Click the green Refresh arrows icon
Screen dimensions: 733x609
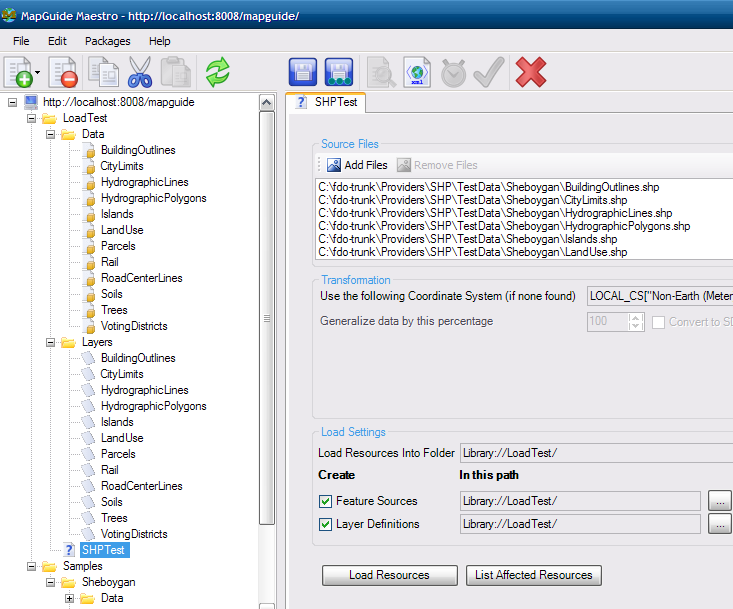click(218, 72)
